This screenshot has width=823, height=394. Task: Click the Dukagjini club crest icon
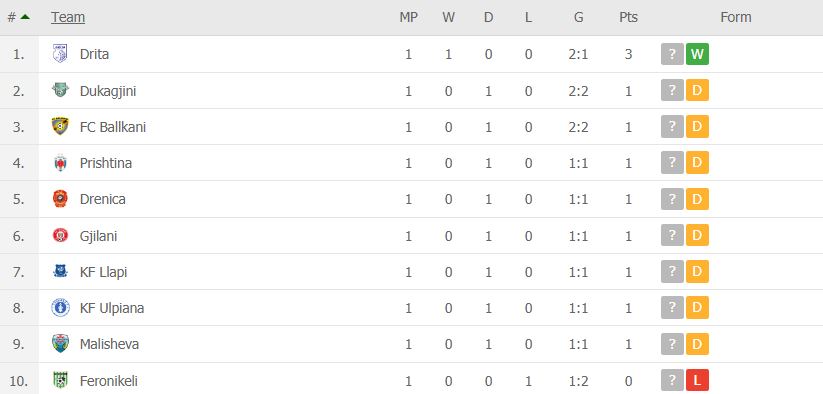pyautogui.click(x=60, y=90)
